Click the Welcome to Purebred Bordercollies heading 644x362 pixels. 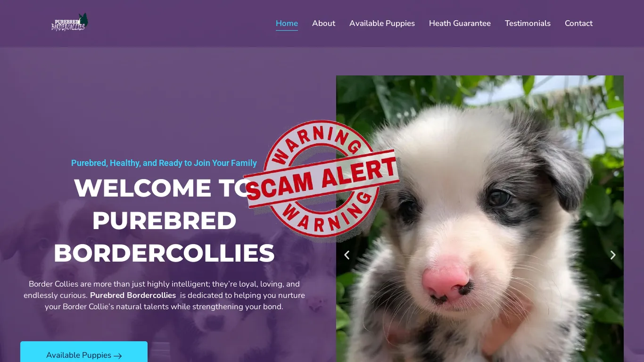click(x=164, y=220)
